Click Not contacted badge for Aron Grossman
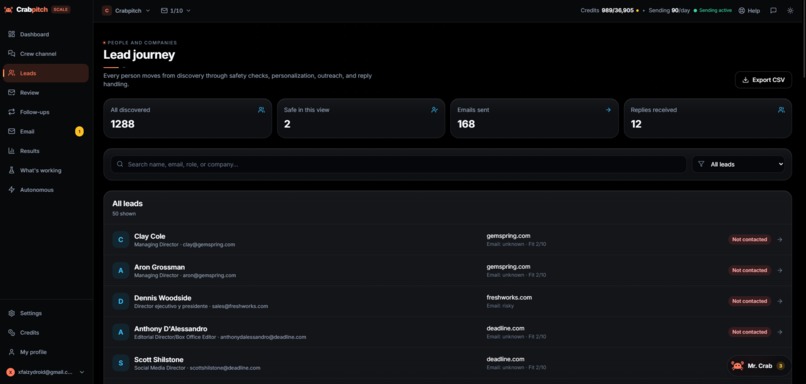Viewport: 806px width, 384px height. pos(749,270)
